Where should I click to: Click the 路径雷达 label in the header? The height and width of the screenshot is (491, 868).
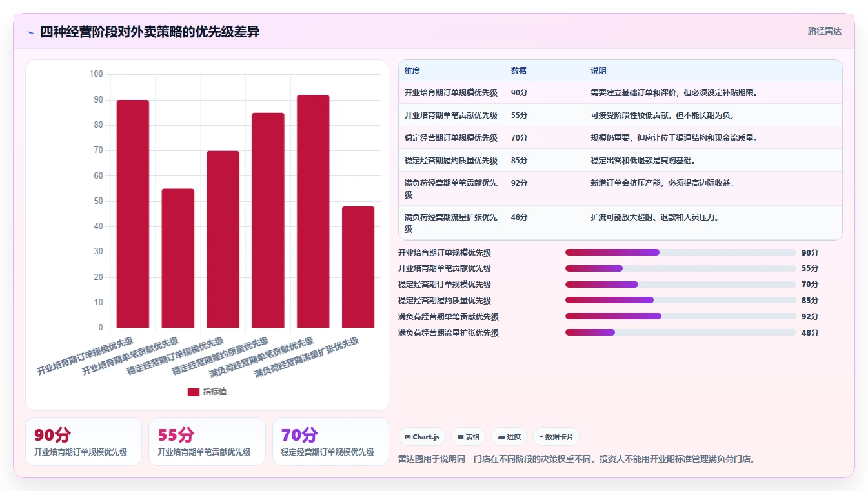(x=824, y=31)
